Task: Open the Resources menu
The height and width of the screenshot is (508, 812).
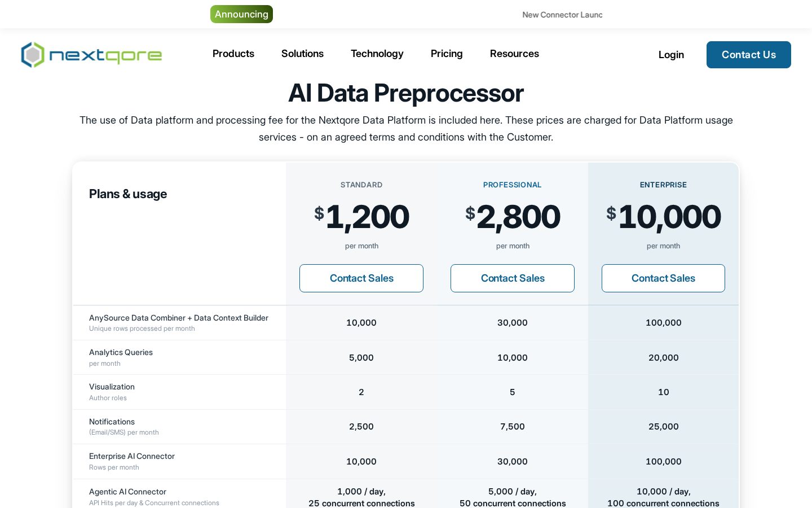Action: [514, 54]
